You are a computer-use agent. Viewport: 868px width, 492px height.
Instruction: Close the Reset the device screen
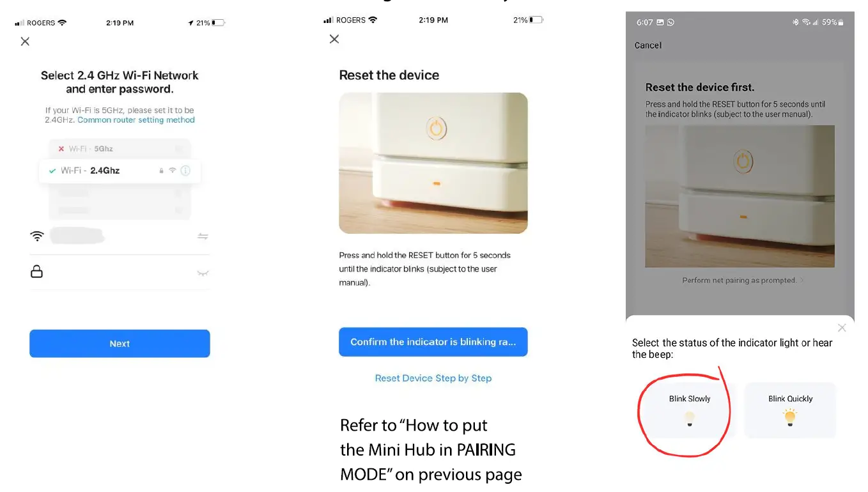tap(334, 39)
